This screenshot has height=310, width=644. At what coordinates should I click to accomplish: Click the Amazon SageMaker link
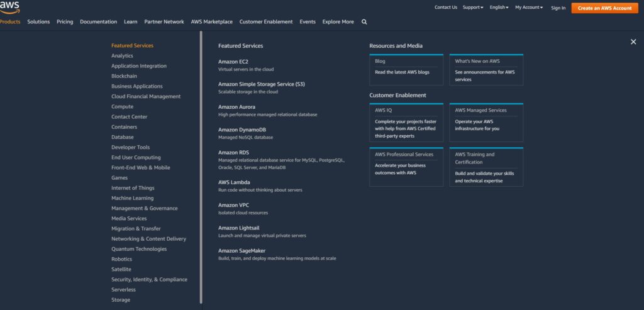(241, 250)
